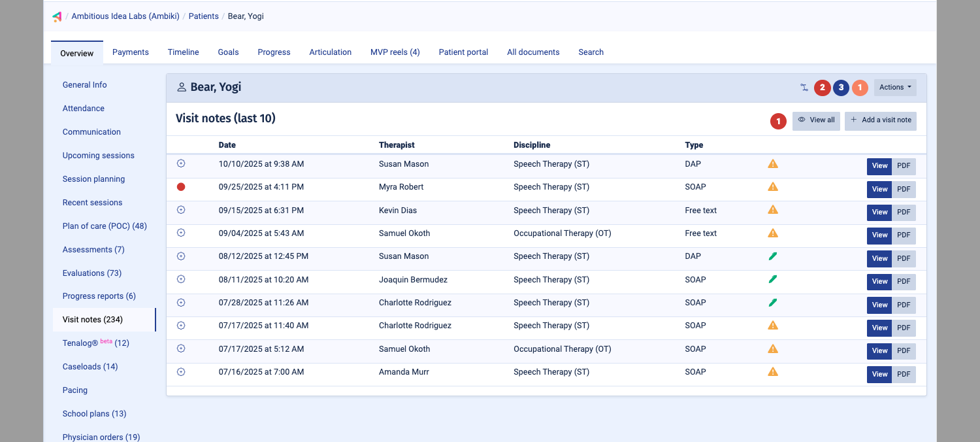Click the patient merge icon beside badges
This screenshot has height=442, width=980.
point(804,88)
